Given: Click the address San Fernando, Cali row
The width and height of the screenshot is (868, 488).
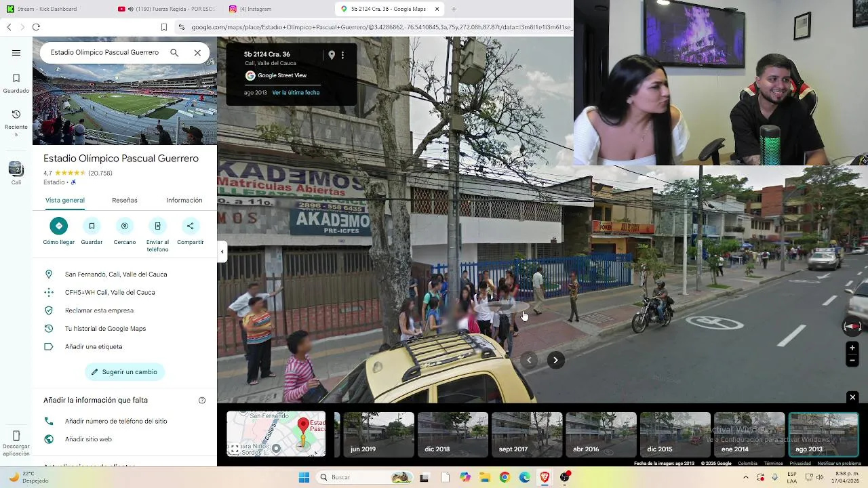Looking at the screenshot, I should pos(125,274).
